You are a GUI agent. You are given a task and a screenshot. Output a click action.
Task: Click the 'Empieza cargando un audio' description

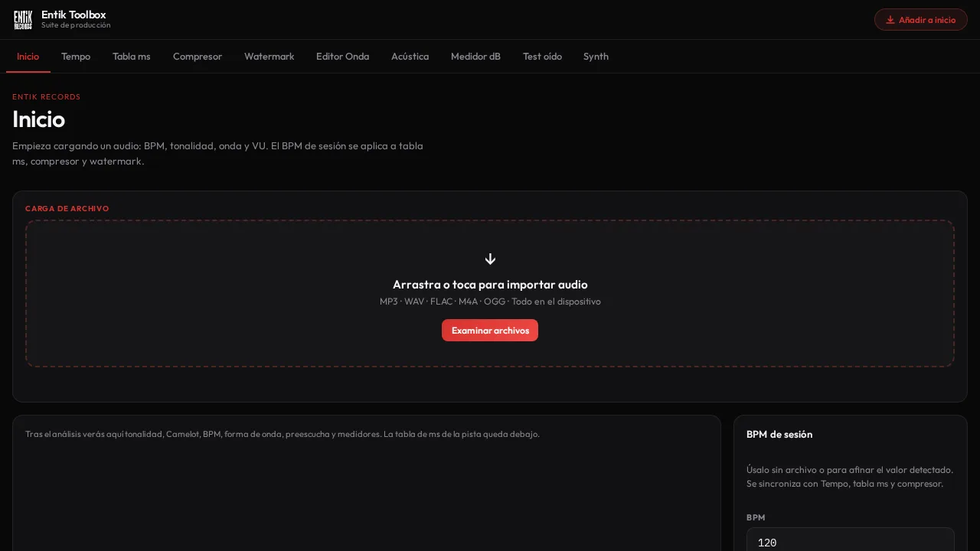click(x=218, y=153)
